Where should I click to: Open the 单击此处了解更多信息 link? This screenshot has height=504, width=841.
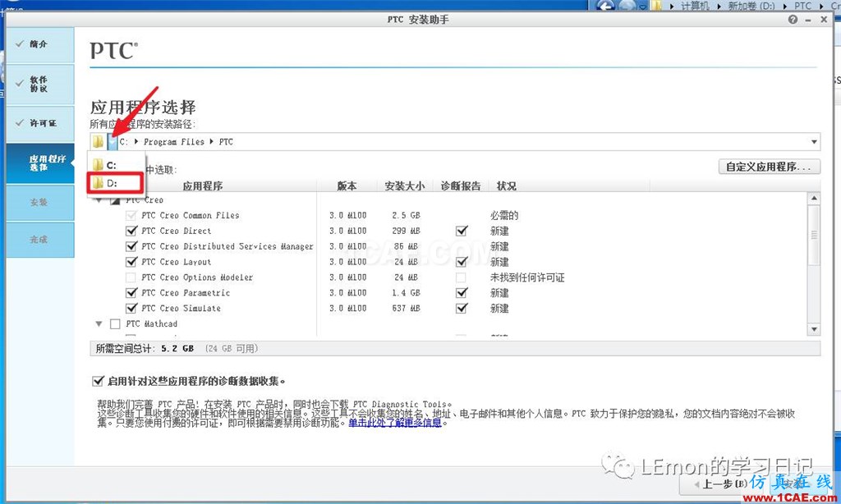click(395, 423)
